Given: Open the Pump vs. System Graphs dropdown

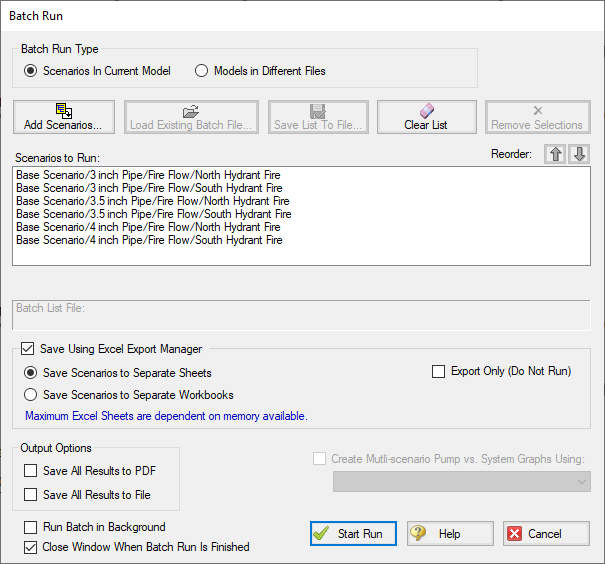Looking at the screenshot, I should coord(462,481).
